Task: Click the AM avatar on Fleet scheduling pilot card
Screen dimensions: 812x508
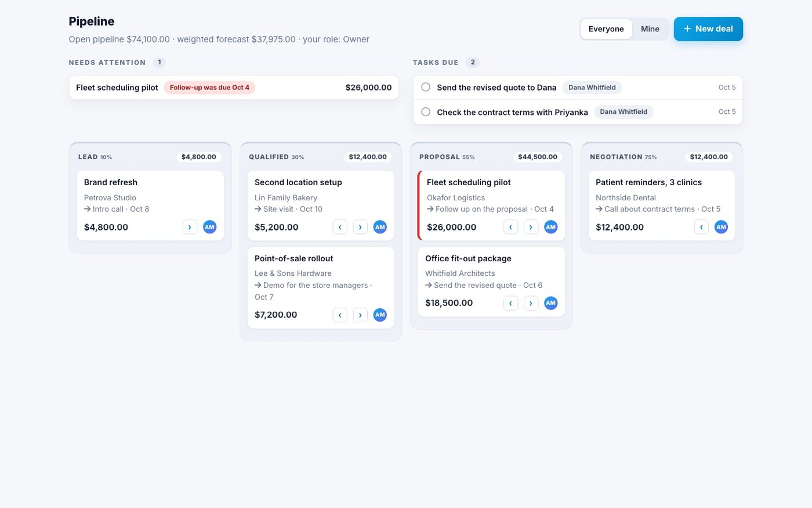Action: (551, 227)
